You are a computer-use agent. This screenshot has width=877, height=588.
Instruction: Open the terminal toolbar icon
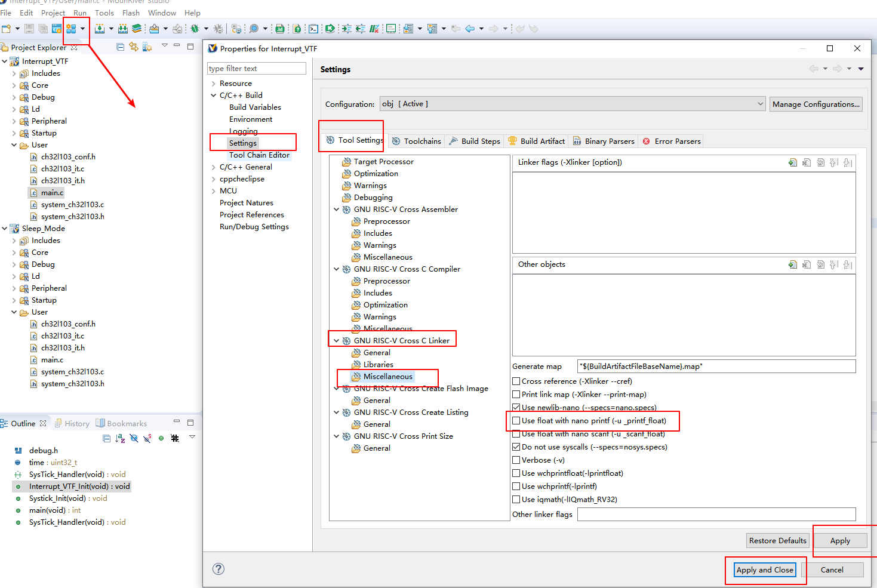click(x=313, y=29)
